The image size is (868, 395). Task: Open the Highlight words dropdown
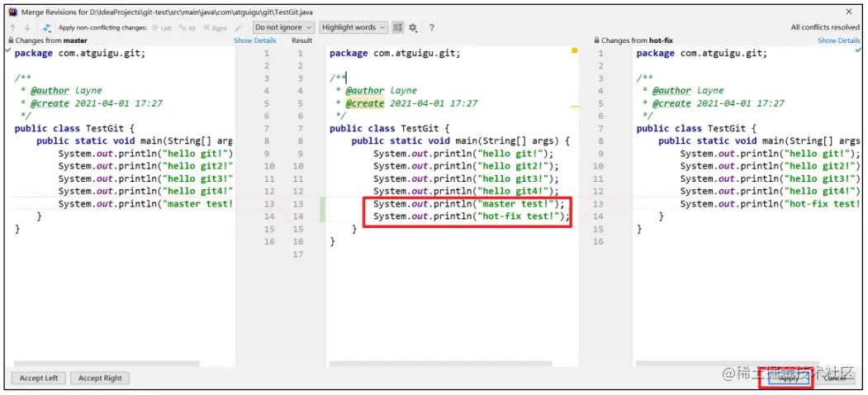click(x=353, y=27)
